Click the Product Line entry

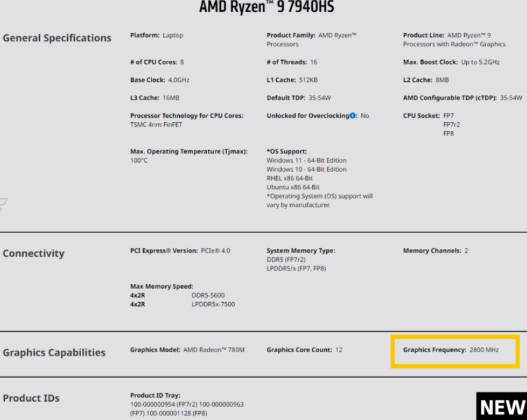click(x=454, y=40)
